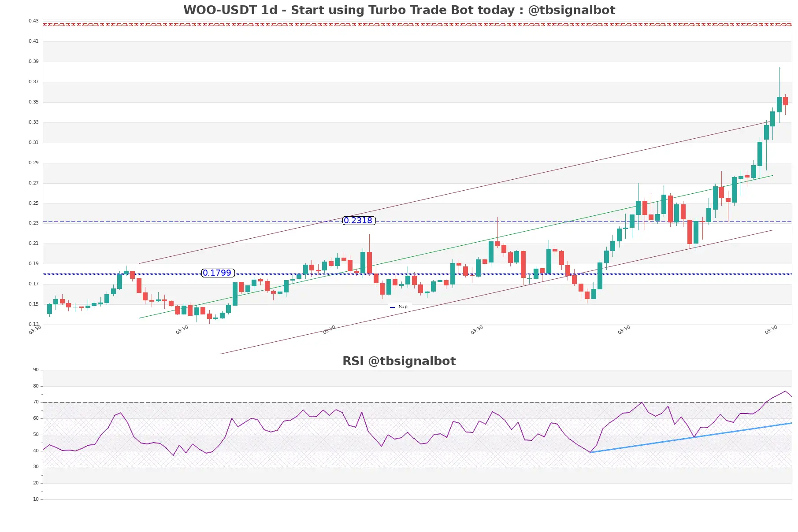Viewport: 798px width, 532px height.
Task: Click the RSI 40 axis tick
Action: (36, 451)
